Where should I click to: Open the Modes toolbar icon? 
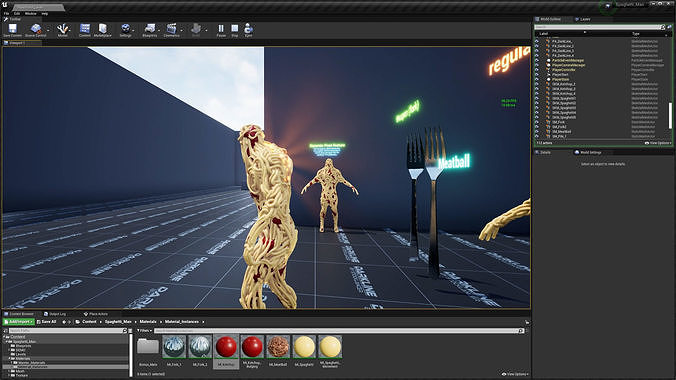click(63, 29)
